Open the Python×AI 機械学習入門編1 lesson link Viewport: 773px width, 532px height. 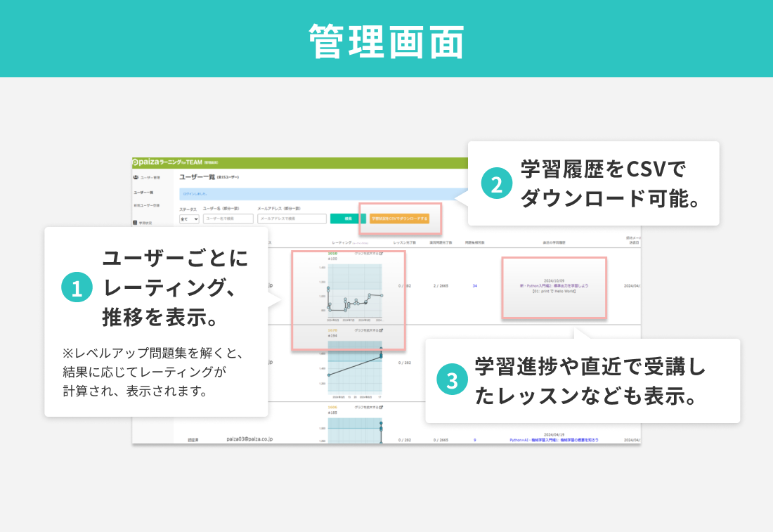click(554, 440)
